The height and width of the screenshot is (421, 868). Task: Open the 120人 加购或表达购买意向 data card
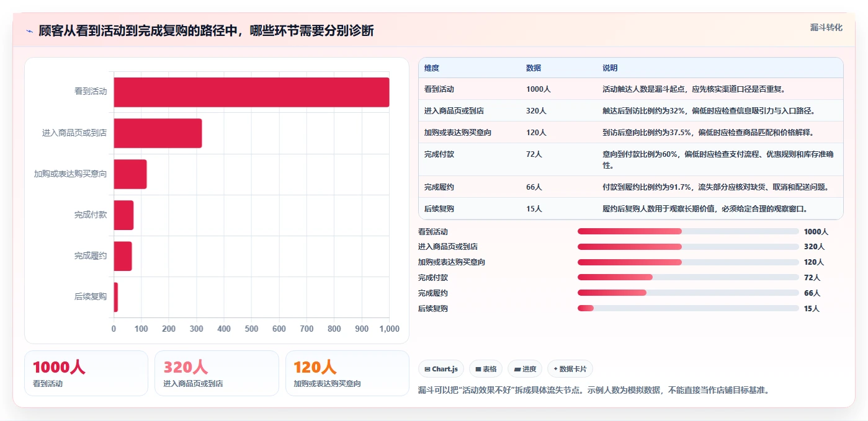tap(347, 373)
